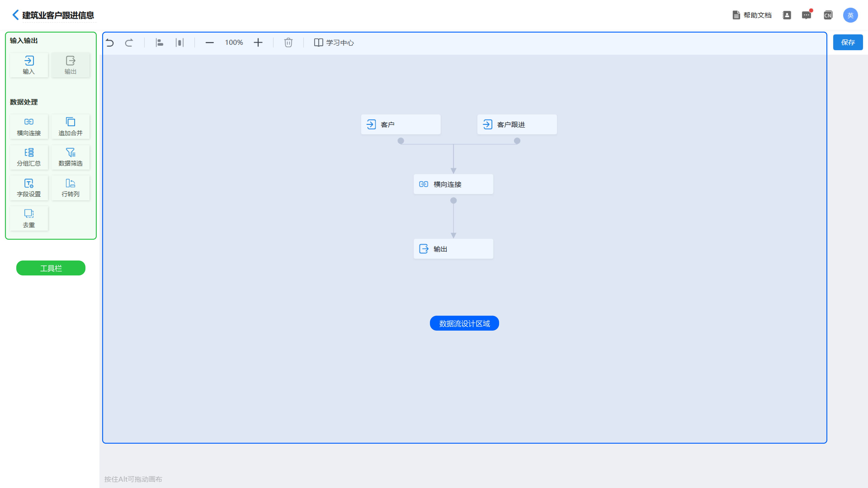
Task: Click the 数据流设计区域 blue label
Action: pyautogui.click(x=464, y=323)
